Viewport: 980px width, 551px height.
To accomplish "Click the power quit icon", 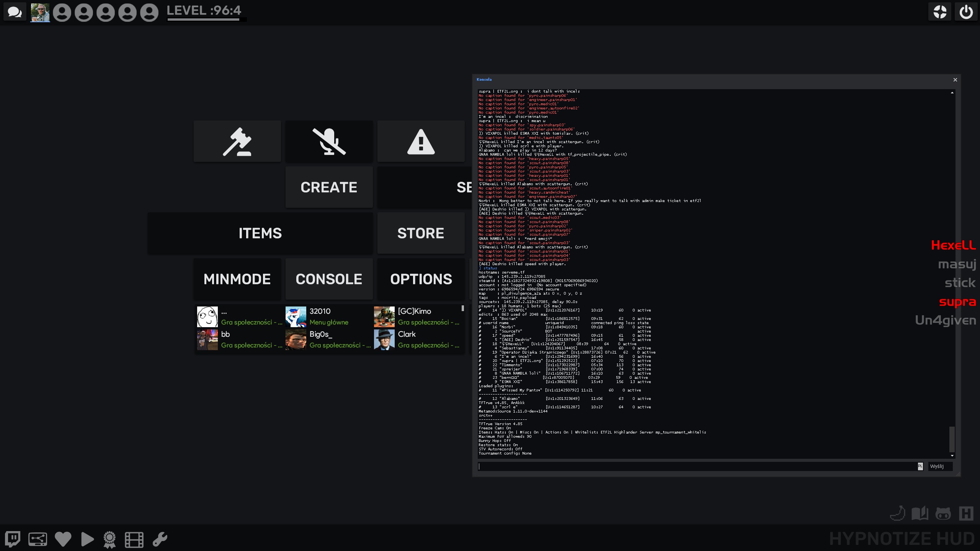I will tap(966, 12).
